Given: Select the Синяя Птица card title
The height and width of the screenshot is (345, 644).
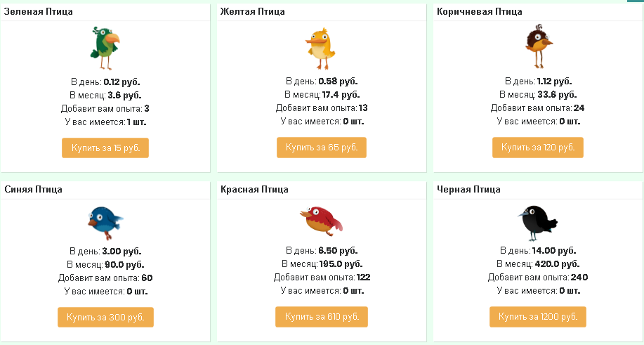Looking at the screenshot, I should tap(33, 189).
